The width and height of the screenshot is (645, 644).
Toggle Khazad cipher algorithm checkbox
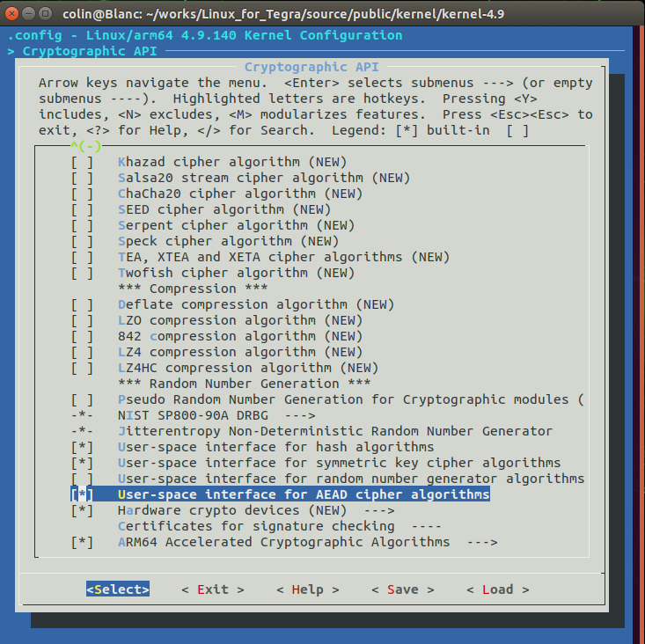(x=82, y=162)
